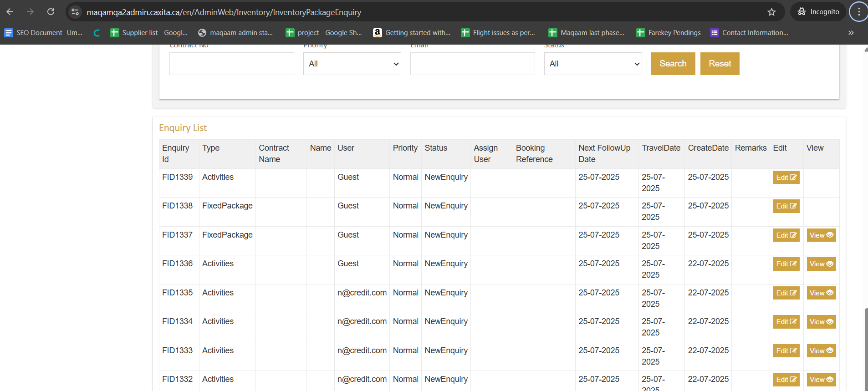Open the Incognito profile indicator
868x391 pixels.
click(818, 12)
